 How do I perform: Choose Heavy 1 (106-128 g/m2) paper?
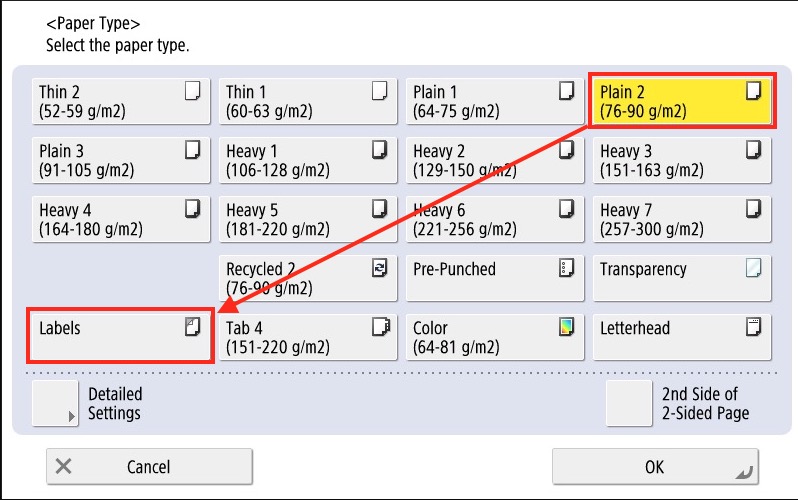click(307, 160)
